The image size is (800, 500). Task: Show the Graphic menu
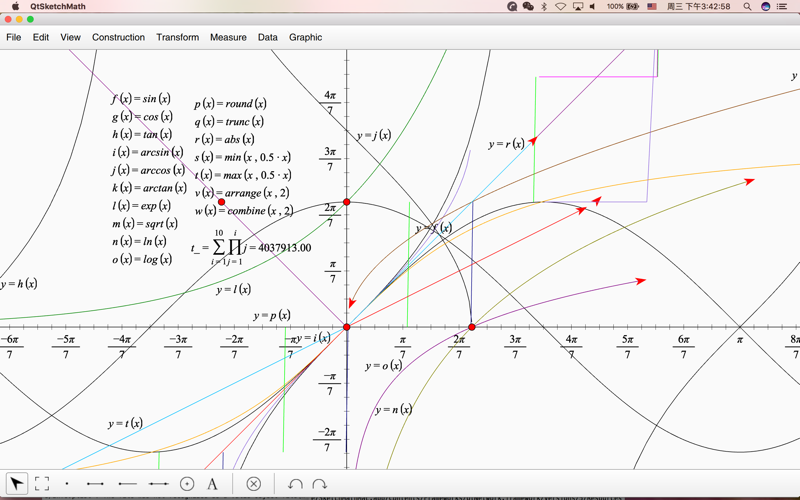click(305, 37)
